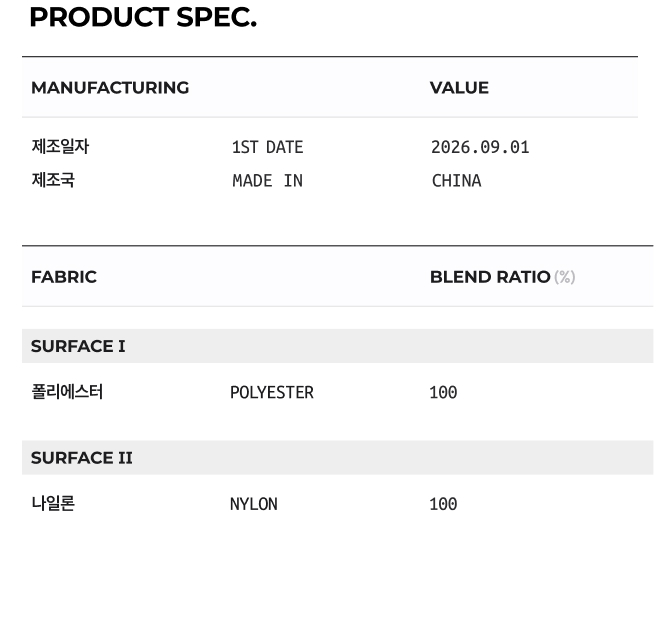Select the POLYESTER text

pos(272,392)
